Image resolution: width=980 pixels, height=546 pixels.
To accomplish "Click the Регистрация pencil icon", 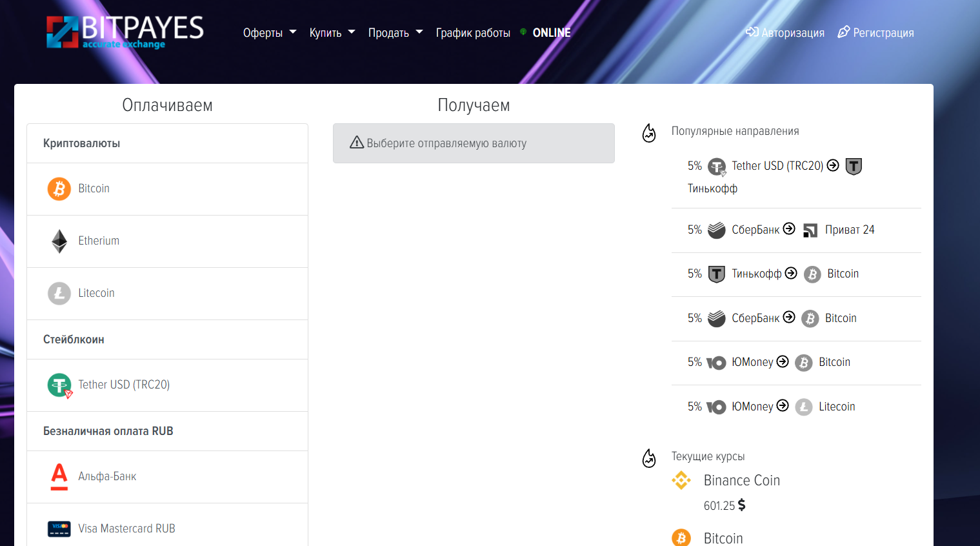I will click(844, 32).
